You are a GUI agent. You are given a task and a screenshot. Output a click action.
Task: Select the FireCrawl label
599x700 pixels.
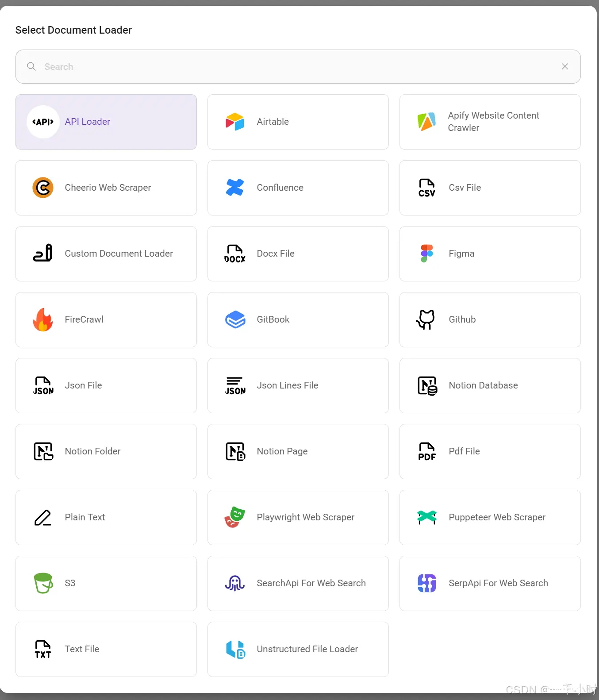click(x=84, y=319)
